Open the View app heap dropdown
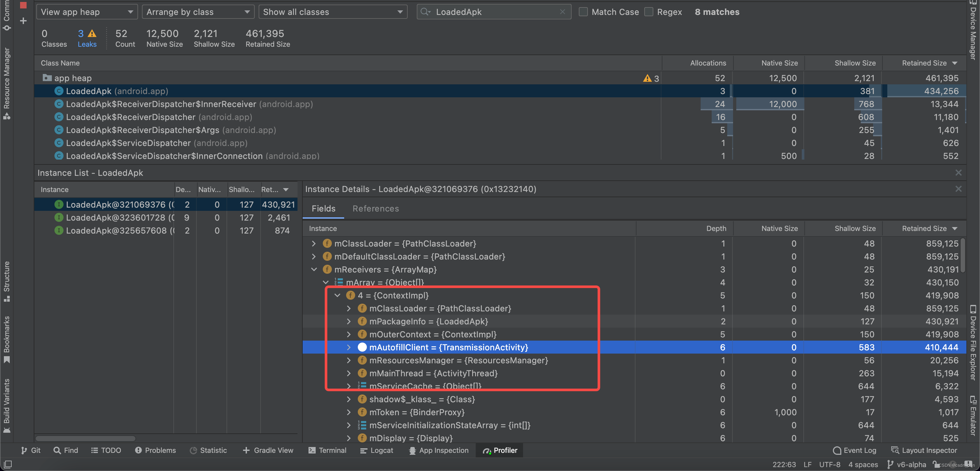 click(x=87, y=12)
